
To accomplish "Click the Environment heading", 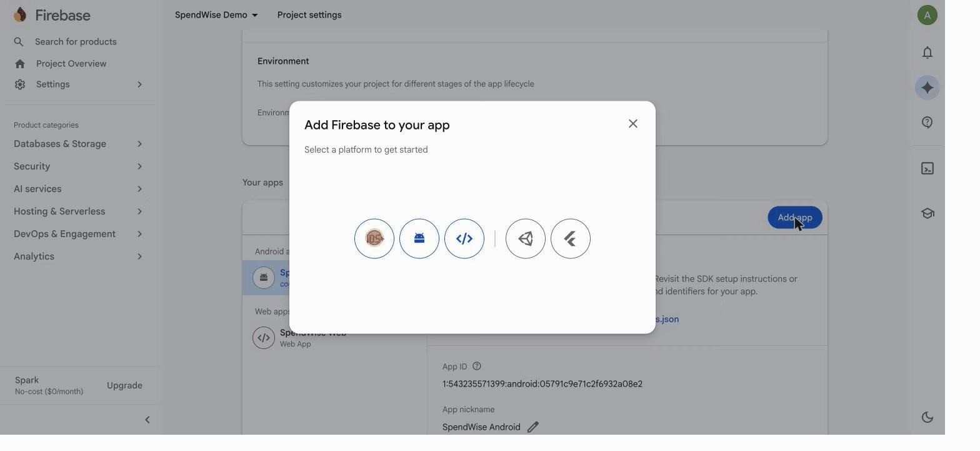I will click(283, 61).
